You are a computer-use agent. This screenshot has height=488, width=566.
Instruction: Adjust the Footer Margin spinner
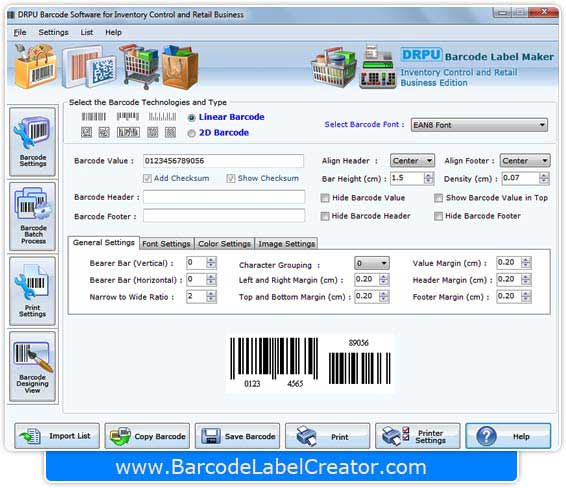pos(526,296)
